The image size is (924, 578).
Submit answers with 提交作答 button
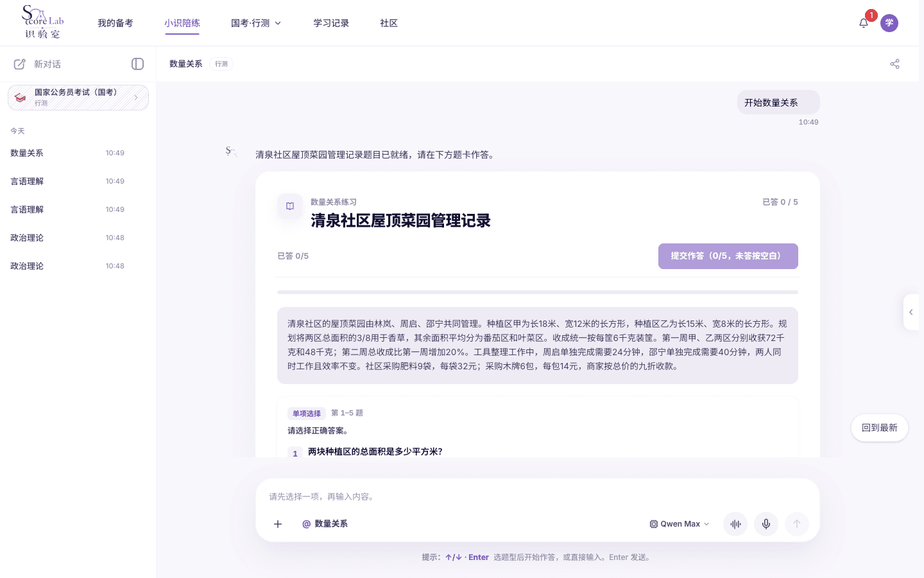(728, 256)
